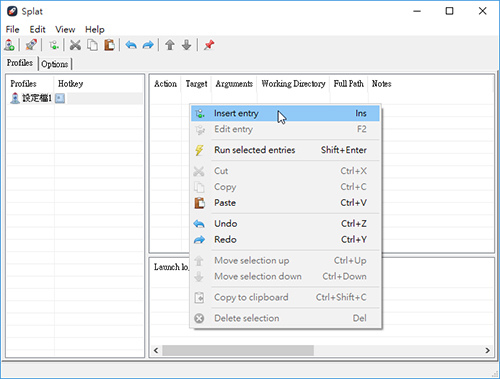Click the move up arrow toolbar icon
Viewport: 500px width, 379px height.
click(x=170, y=45)
